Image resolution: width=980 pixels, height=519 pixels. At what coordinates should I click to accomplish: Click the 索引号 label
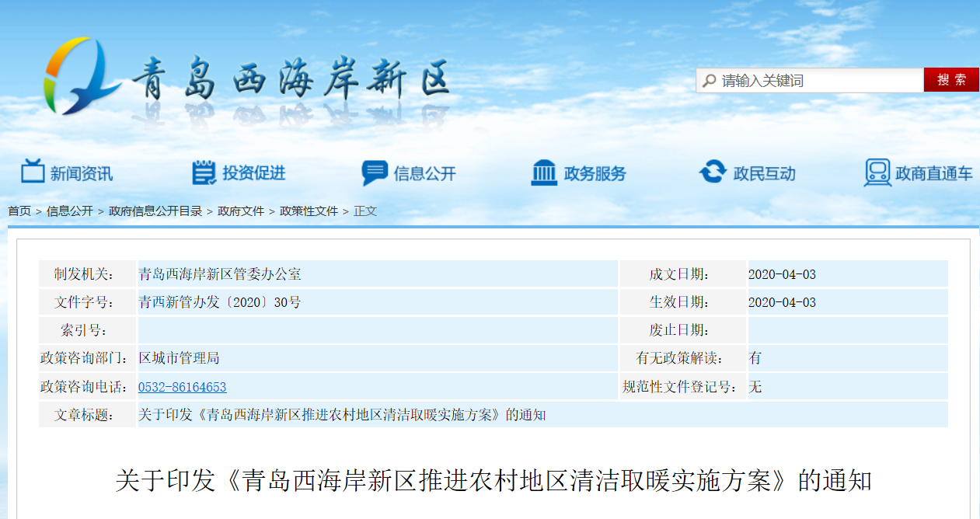tap(84, 330)
